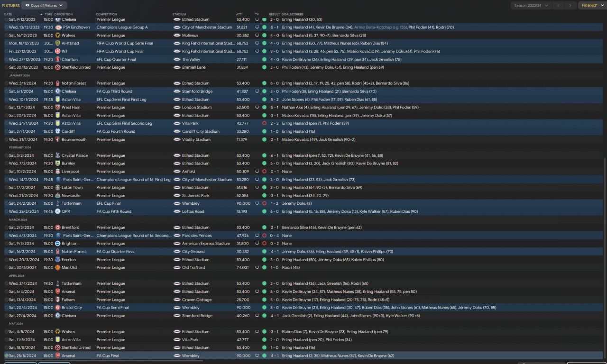Click the Newcastle club badge
Viewport: 607px width, 364px height.
(57, 195)
